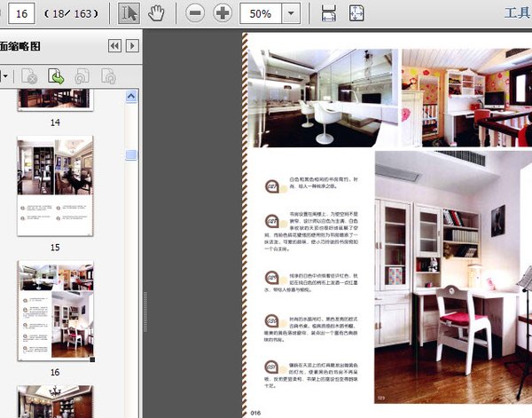This screenshot has width=532, height=418.
Task: Switch to fit full page view
Action: [356, 13]
